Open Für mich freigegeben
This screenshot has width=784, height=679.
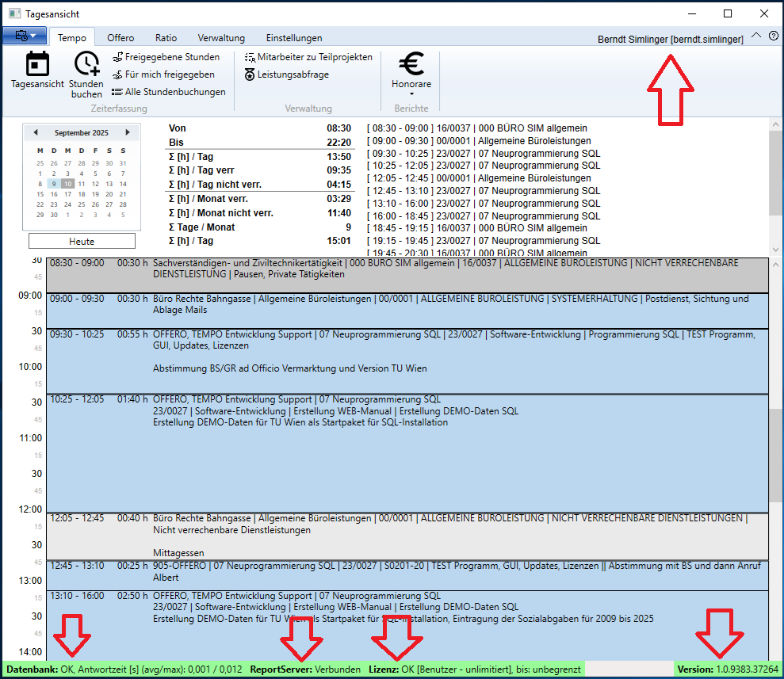click(163, 74)
